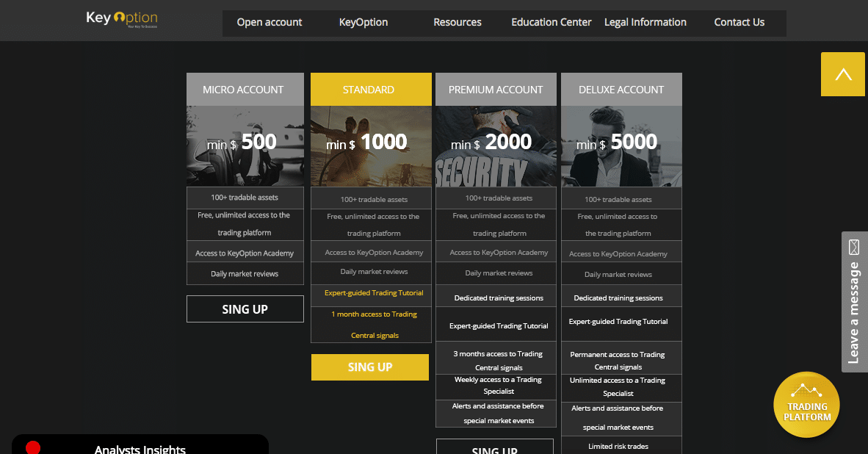Click "Unlimited access to a Trading Specialist"
The width and height of the screenshot is (868, 454).
coord(621,386)
